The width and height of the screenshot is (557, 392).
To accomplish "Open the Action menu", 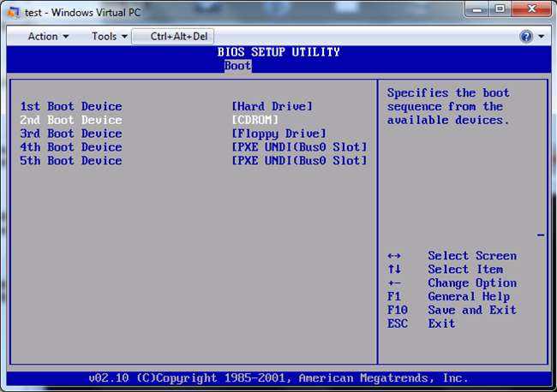I will (x=48, y=36).
